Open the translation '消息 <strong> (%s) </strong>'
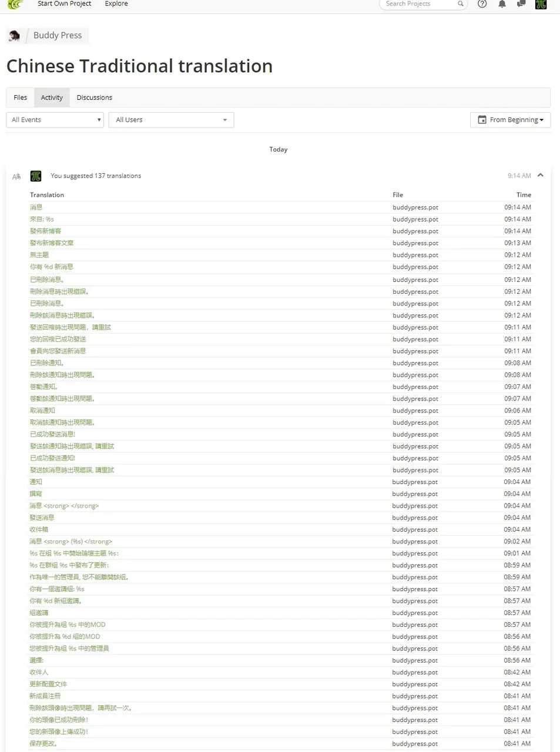 (71, 541)
